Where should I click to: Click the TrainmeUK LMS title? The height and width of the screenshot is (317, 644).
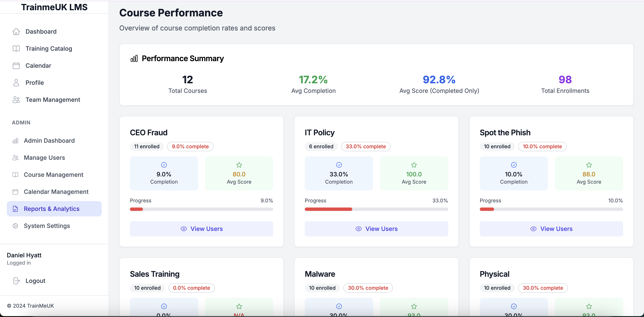(x=54, y=7)
